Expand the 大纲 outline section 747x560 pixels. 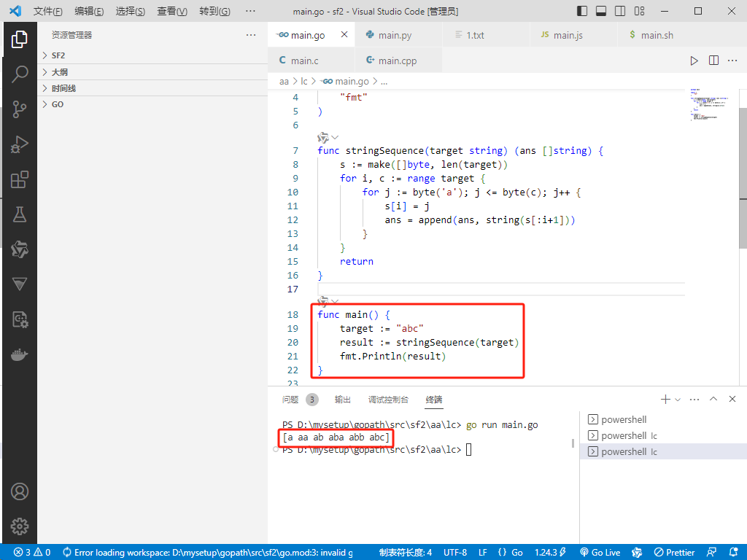tap(152, 72)
